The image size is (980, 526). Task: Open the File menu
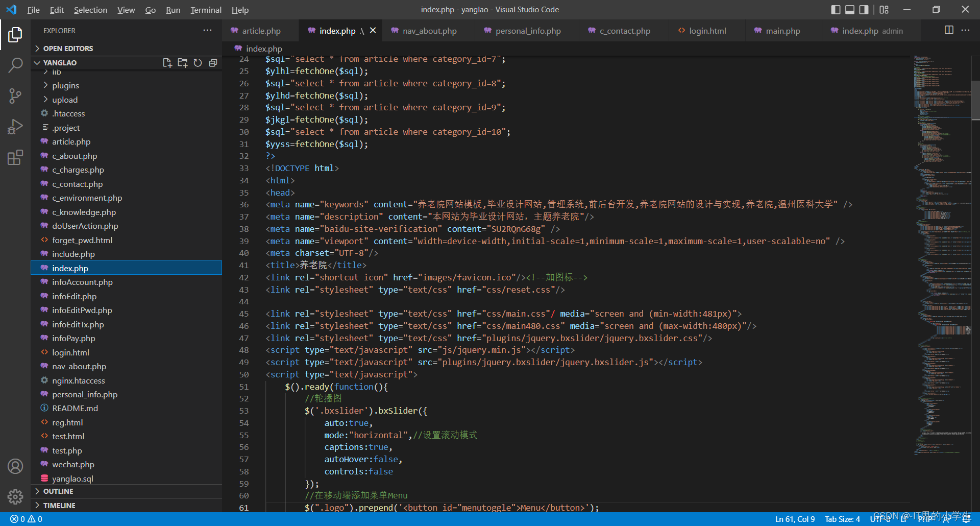pos(33,10)
